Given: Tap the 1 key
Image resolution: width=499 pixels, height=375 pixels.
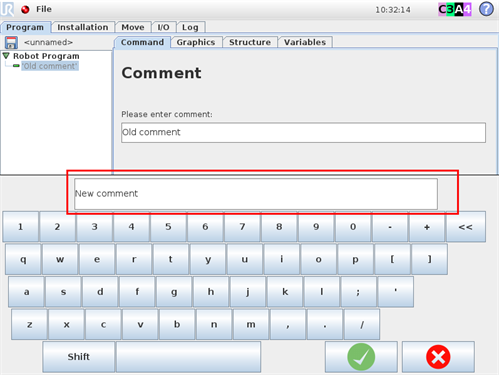Looking at the screenshot, I should point(21,227).
